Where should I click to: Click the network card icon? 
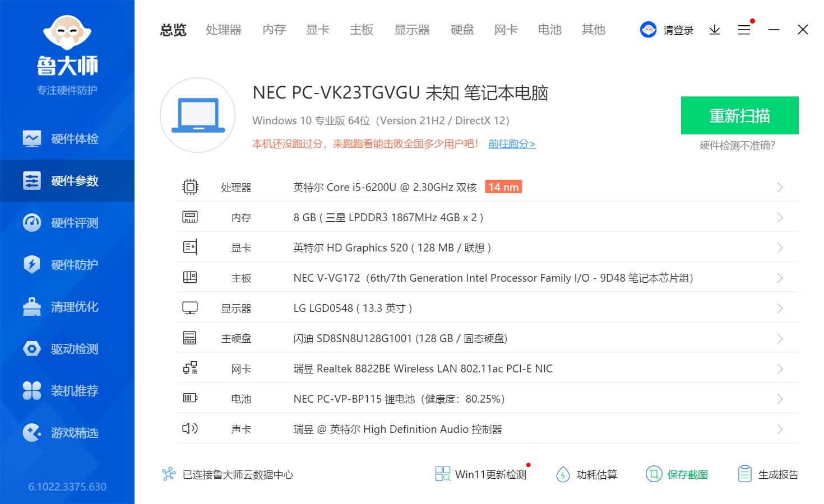click(x=190, y=368)
